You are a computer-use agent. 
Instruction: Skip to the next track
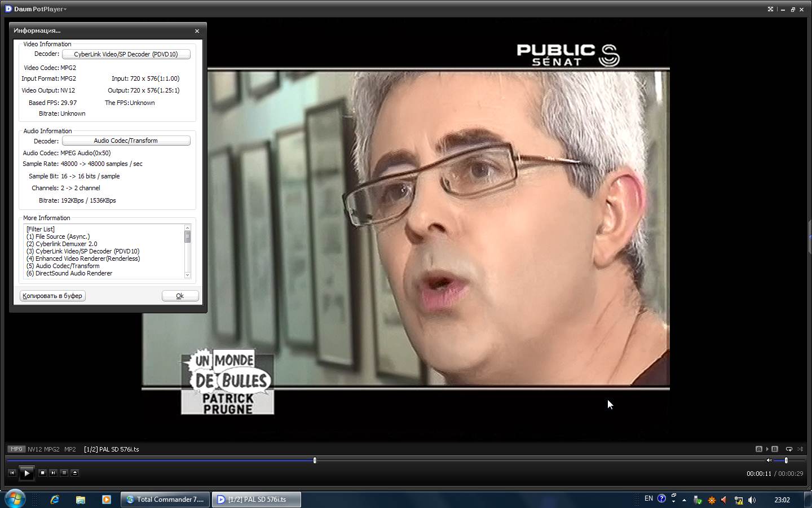(53, 473)
